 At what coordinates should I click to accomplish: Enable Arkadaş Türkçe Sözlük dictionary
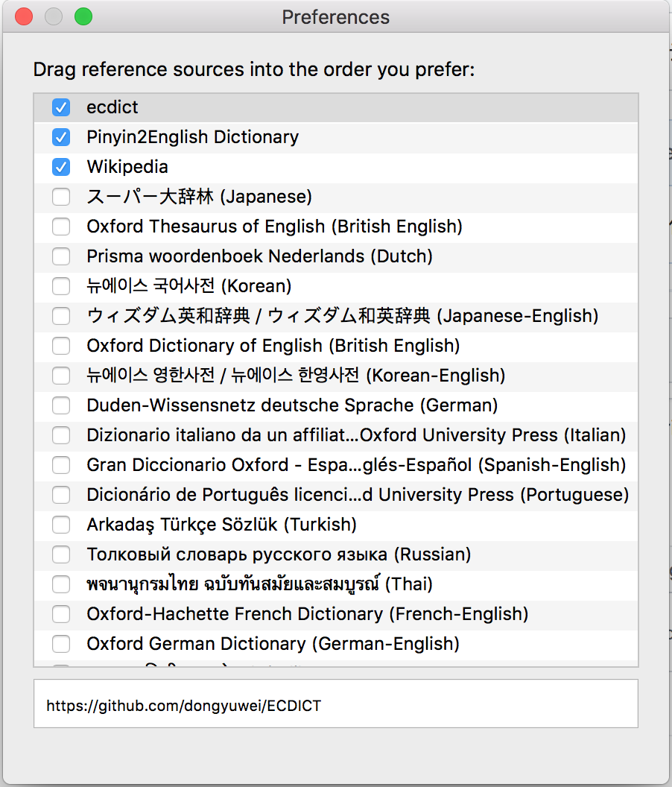point(60,525)
